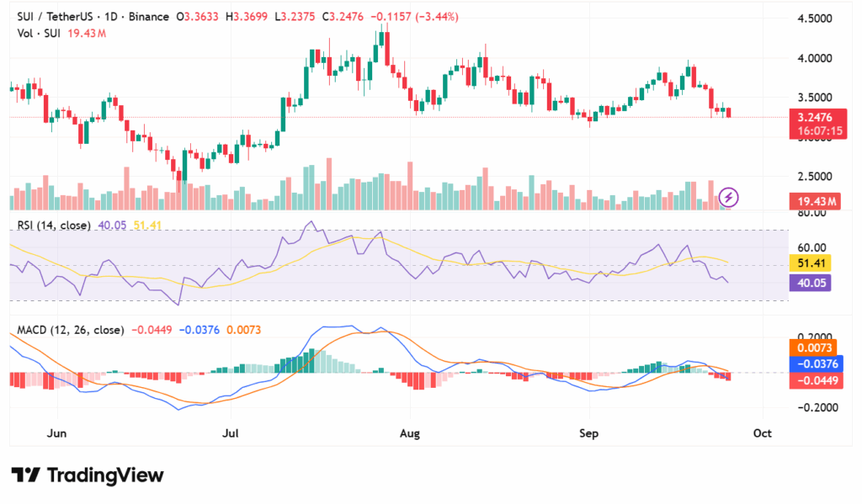Image resolution: width=862 pixels, height=504 pixels.
Task: Click the 3.5000 price axis label
Action: [815, 98]
